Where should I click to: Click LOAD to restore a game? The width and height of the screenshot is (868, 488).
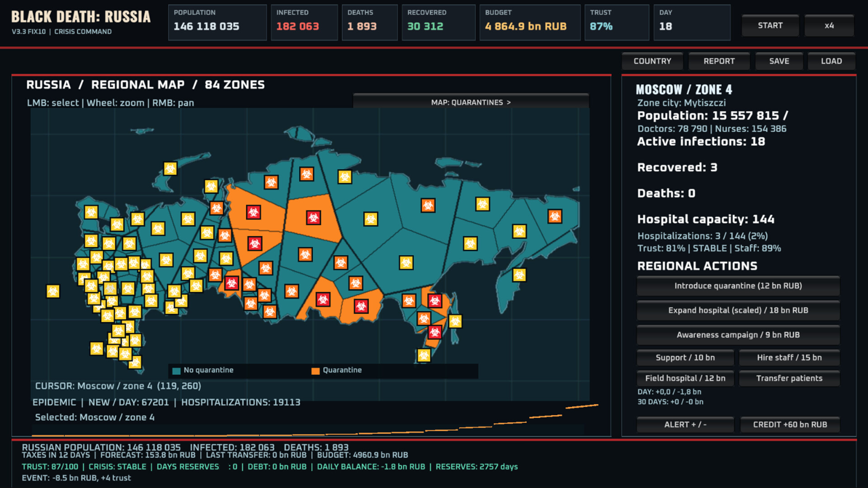831,61
